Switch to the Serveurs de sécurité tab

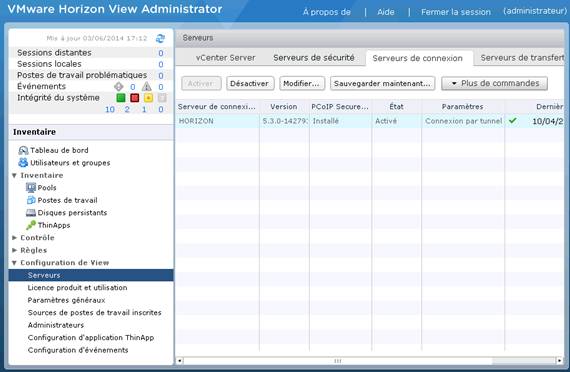point(314,58)
